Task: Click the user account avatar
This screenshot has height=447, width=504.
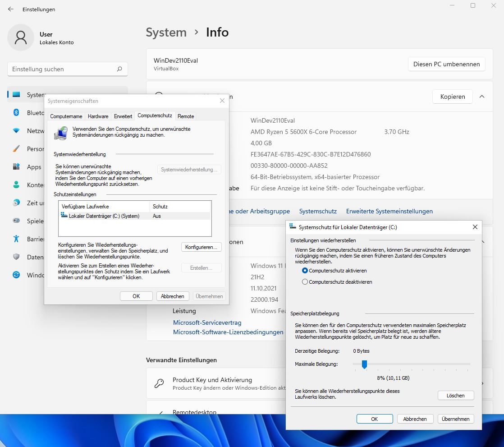Action: pyautogui.click(x=21, y=38)
